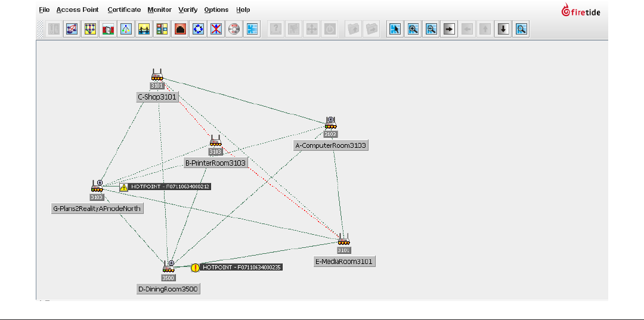
Task: Open the Certificate menu
Action: point(125,10)
